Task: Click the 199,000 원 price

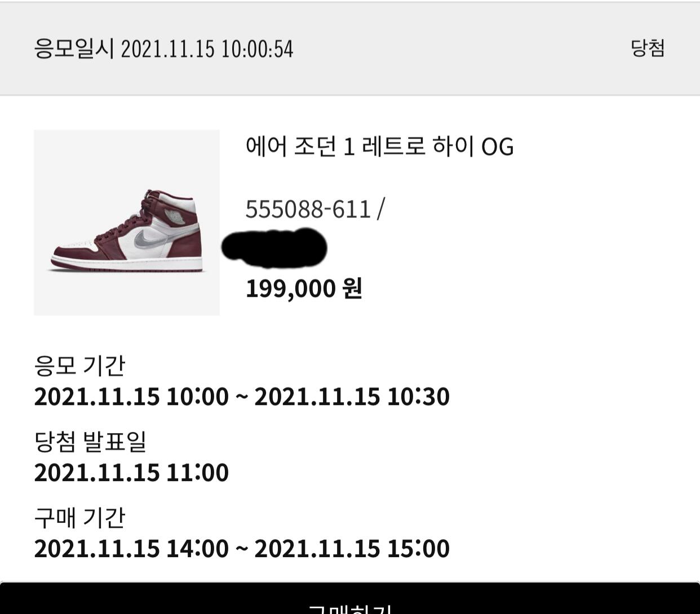Action: pyautogui.click(x=304, y=288)
